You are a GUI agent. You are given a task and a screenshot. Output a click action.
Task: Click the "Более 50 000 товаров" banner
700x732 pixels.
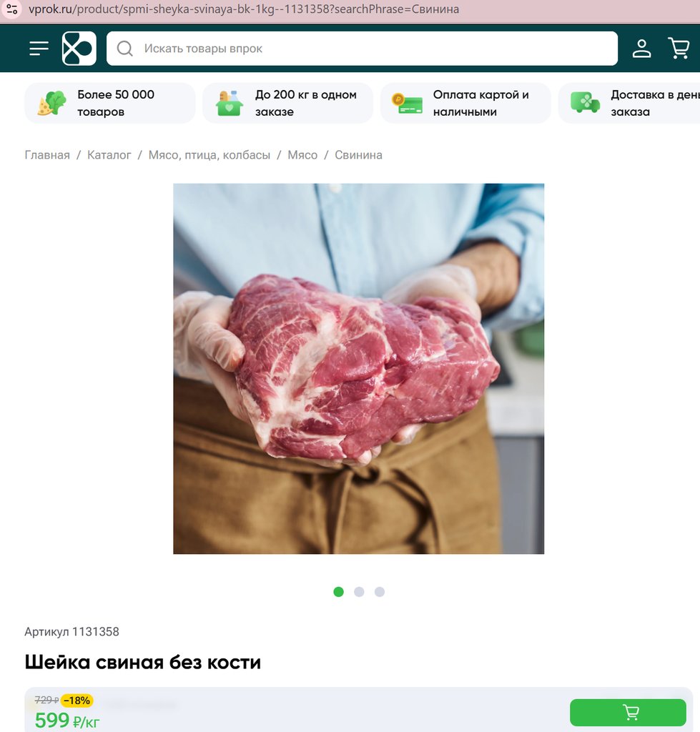[x=109, y=103]
